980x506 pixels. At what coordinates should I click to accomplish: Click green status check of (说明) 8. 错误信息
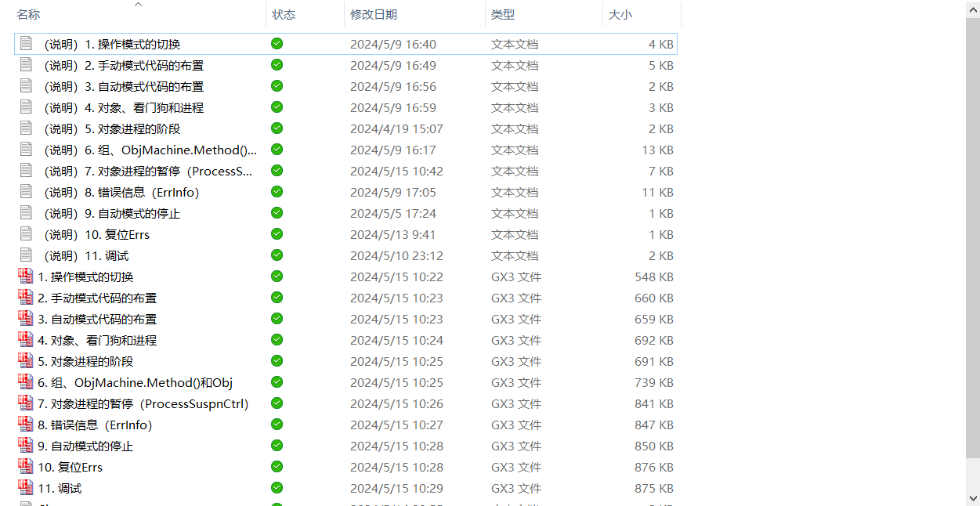(x=277, y=191)
